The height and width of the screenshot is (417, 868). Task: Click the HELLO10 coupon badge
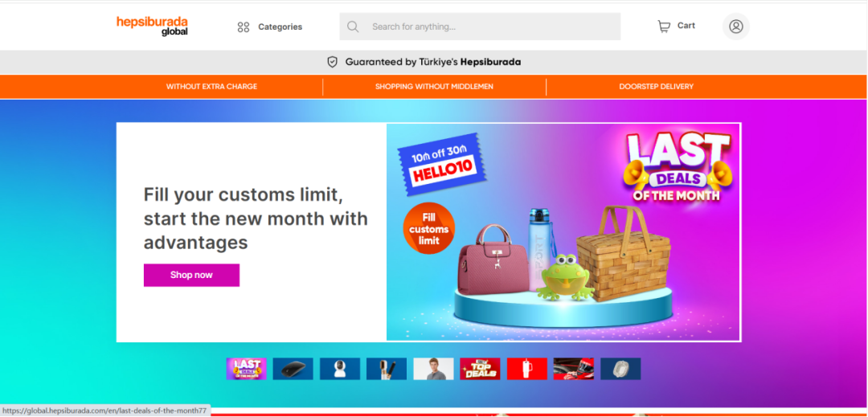click(441, 164)
